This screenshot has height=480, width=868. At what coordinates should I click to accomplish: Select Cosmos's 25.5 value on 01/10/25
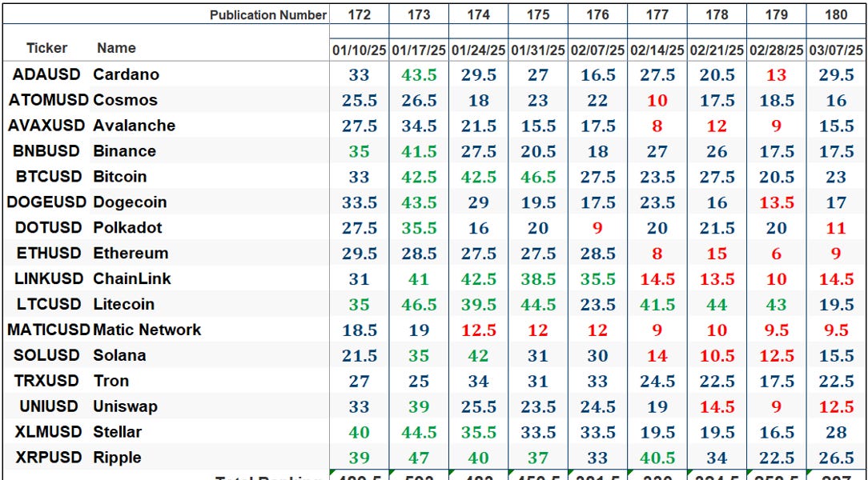pos(360,100)
